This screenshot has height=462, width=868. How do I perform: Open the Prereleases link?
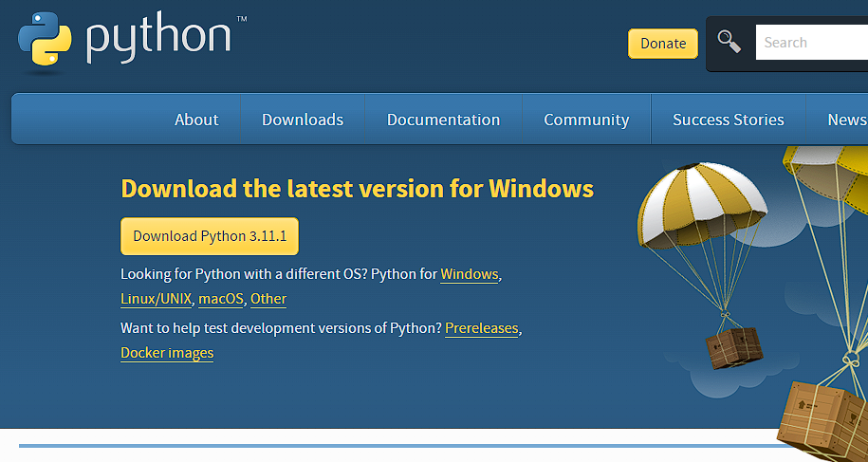point(482,328)
